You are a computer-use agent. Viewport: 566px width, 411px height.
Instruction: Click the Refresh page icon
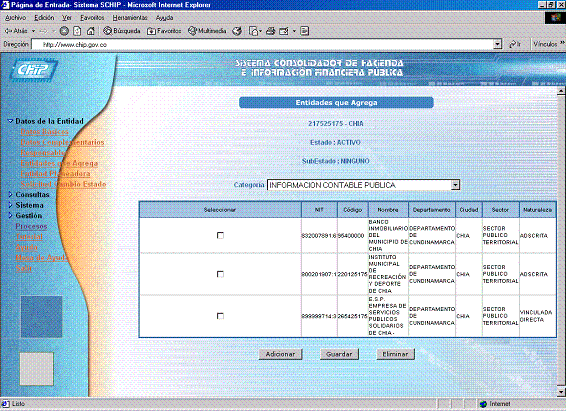[x=77, y=31]
